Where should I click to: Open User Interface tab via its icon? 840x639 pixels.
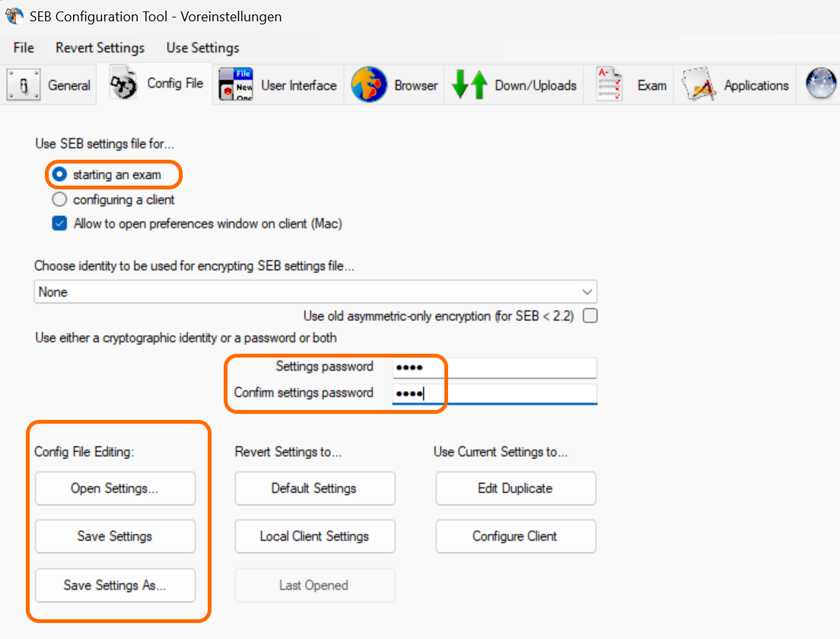235,84
